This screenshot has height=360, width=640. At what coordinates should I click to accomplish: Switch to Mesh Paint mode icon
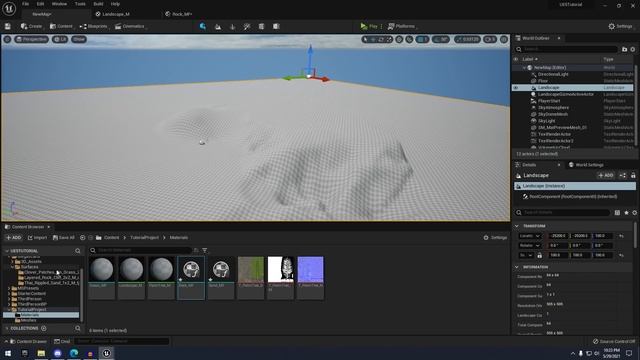pos(247,27)
